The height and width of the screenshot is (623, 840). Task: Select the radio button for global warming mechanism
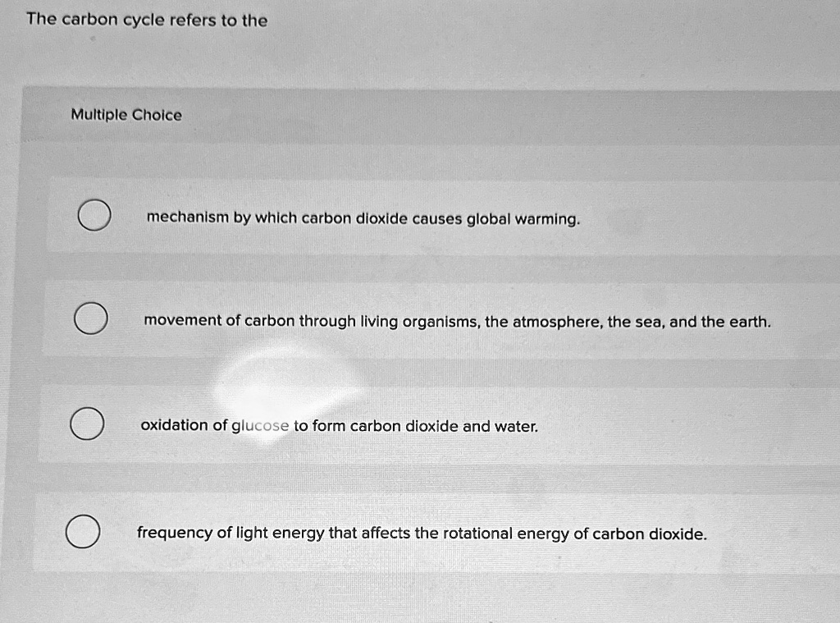pos(93,216)
